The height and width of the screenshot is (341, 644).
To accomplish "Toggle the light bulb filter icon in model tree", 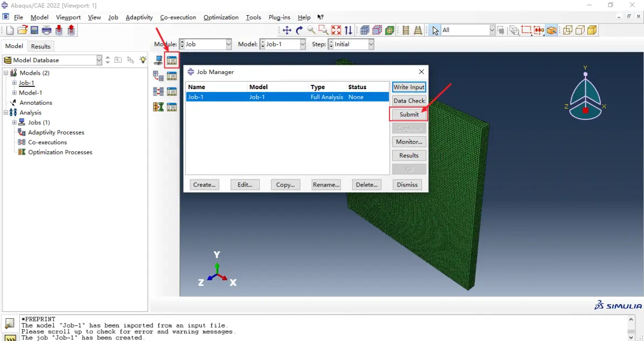I will click(143, 60).
